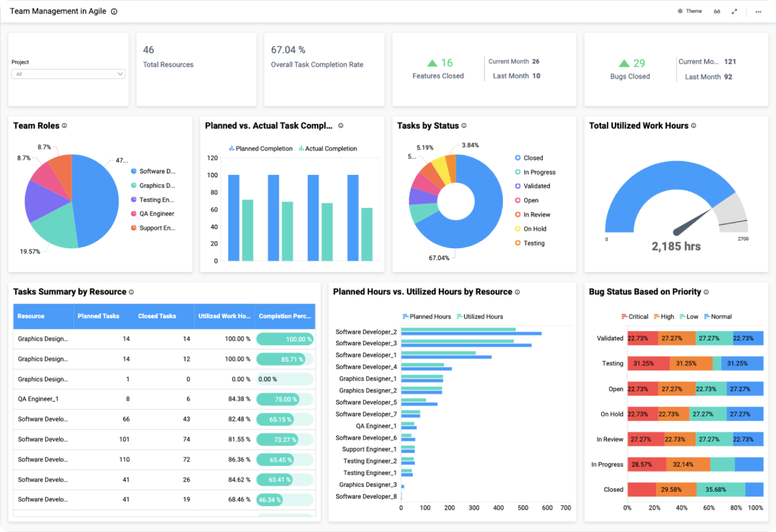Toggle the Critical legend in Bug Status chart

(635, 317)
